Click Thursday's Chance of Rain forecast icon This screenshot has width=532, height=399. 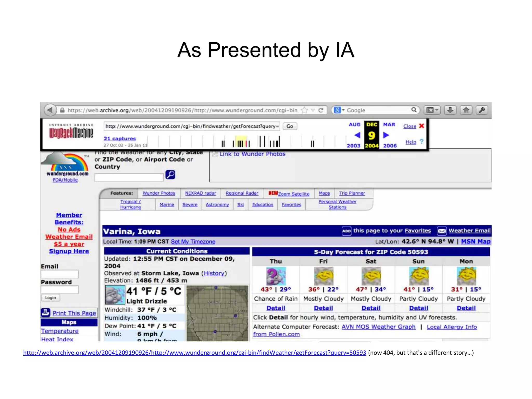[276, 276]
